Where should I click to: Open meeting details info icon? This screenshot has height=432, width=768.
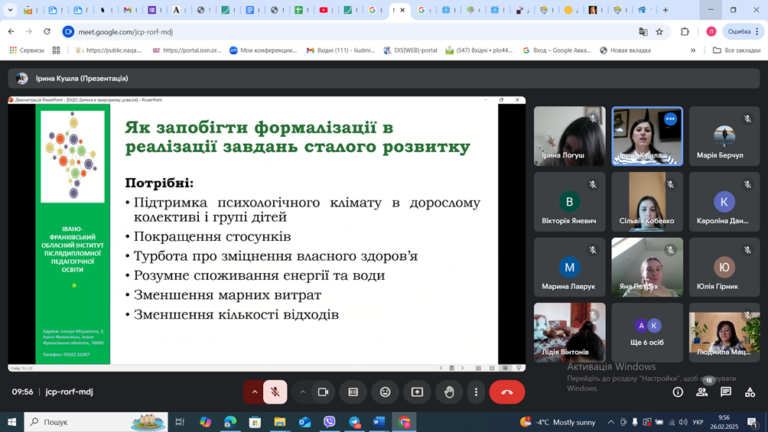(678, 392)
